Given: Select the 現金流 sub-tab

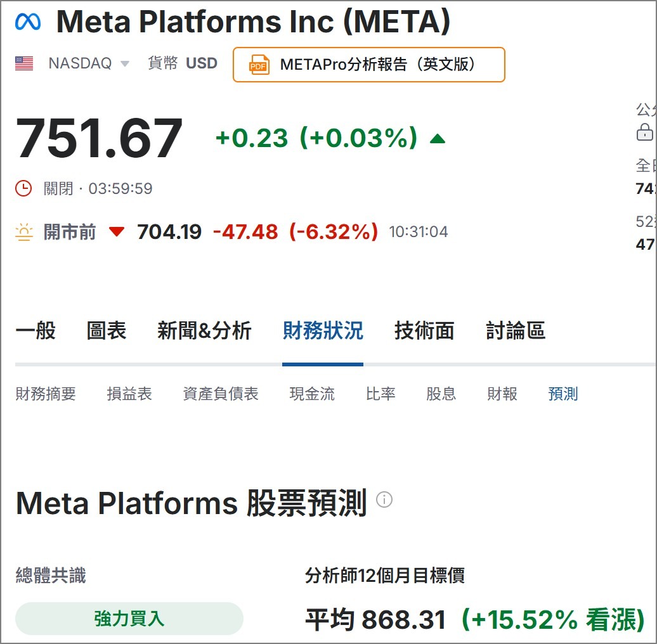Looking at the screenshot, I should 311,394.
